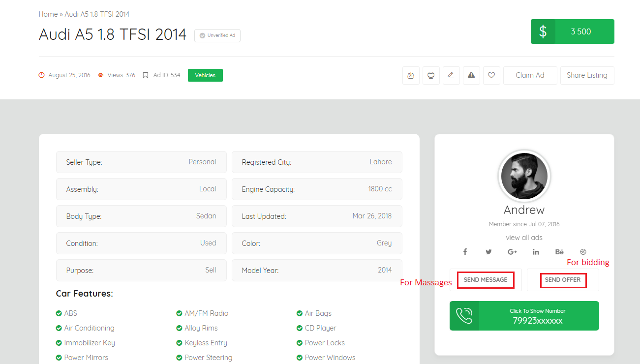Click the Condition 'Used' row
The image size is (640, 364).
(141, 243)
